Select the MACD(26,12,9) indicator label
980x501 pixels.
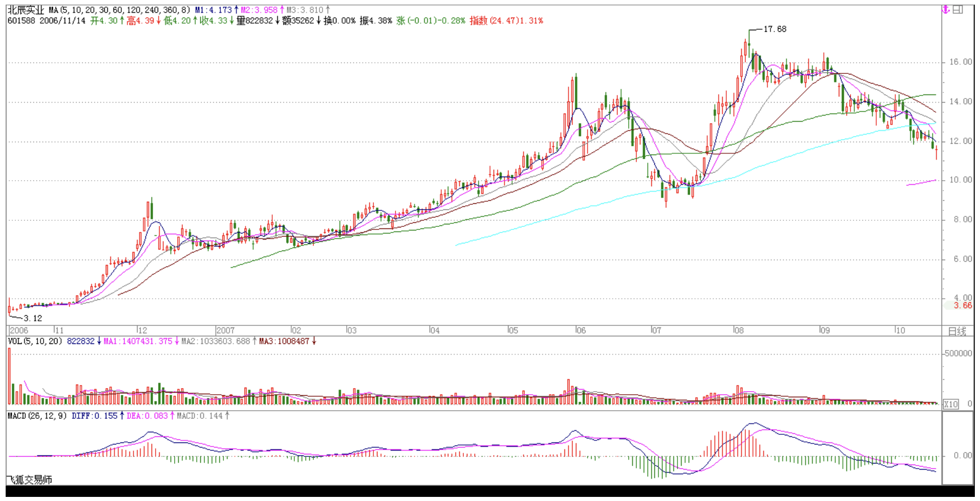pos(37,416)
